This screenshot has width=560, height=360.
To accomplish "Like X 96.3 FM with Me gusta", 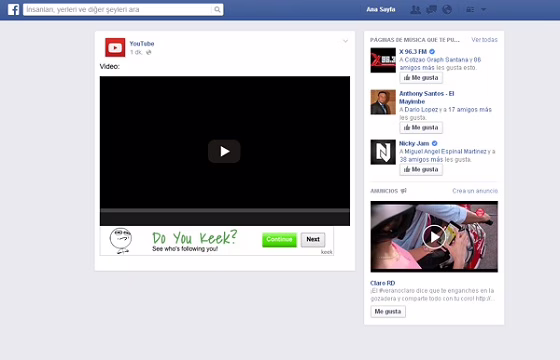I will click(421, 78).
